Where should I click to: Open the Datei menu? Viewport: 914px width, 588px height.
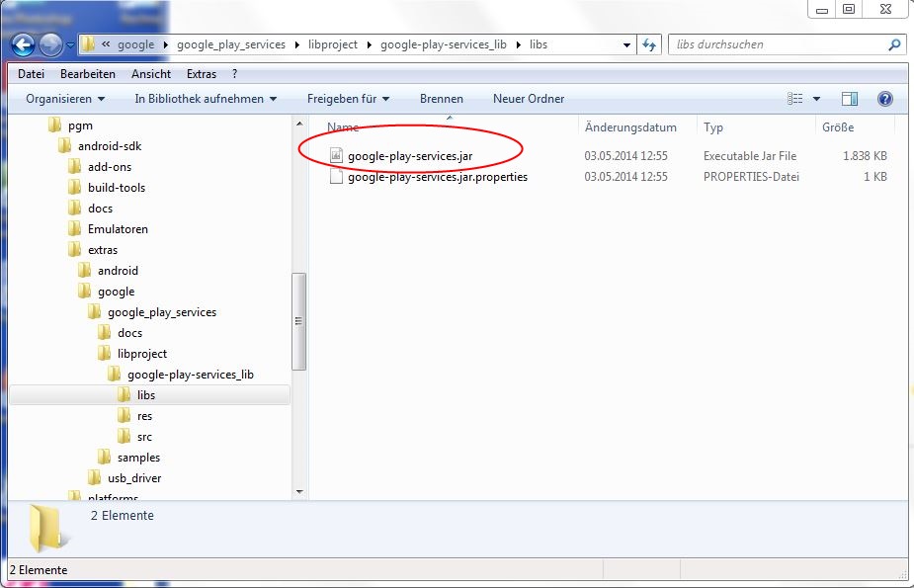click(x=31, y=74)
